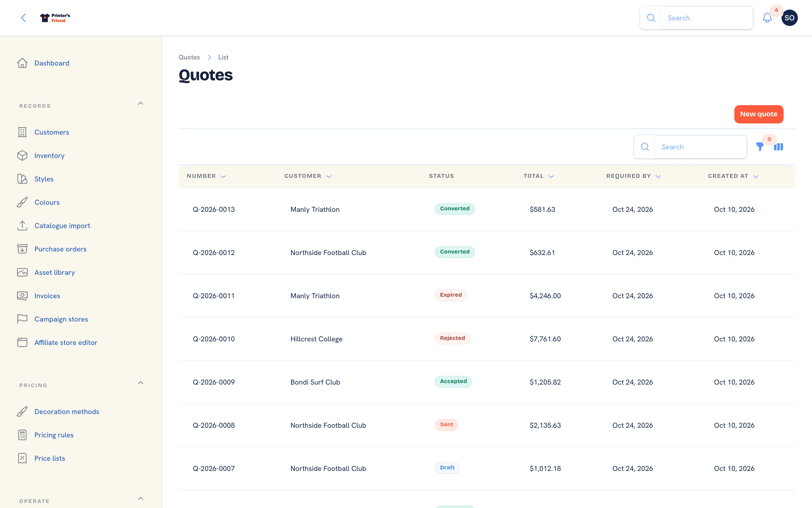Open the Printer's Friend logo home
Screen dimensions: 812x508
55,18
